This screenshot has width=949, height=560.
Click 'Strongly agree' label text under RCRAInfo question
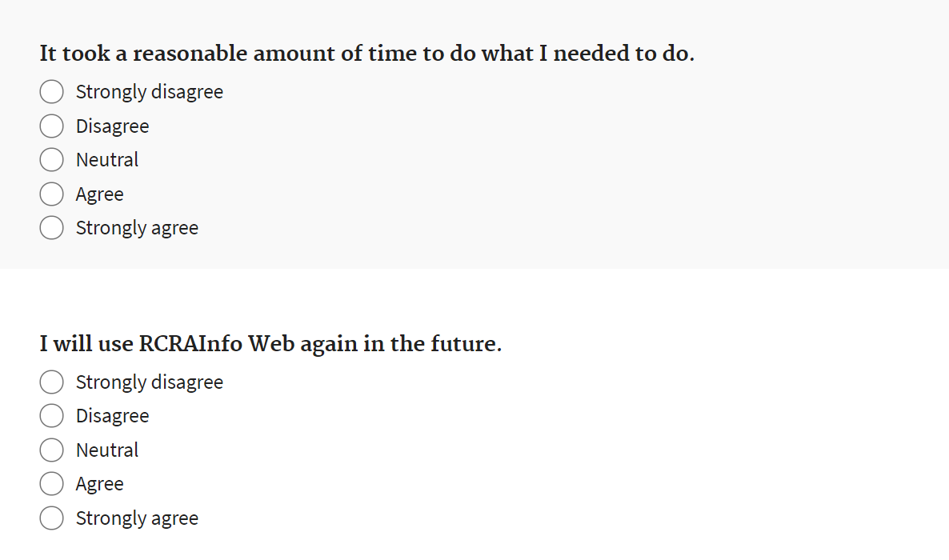pyautogui.click(x=137, y=518)
